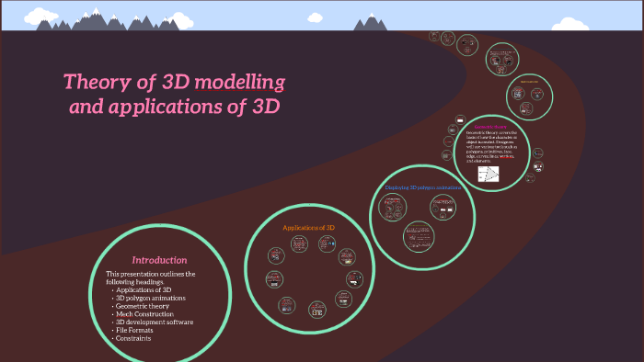Click the 'Constraints' bullet in Introduction

[133, 338]
